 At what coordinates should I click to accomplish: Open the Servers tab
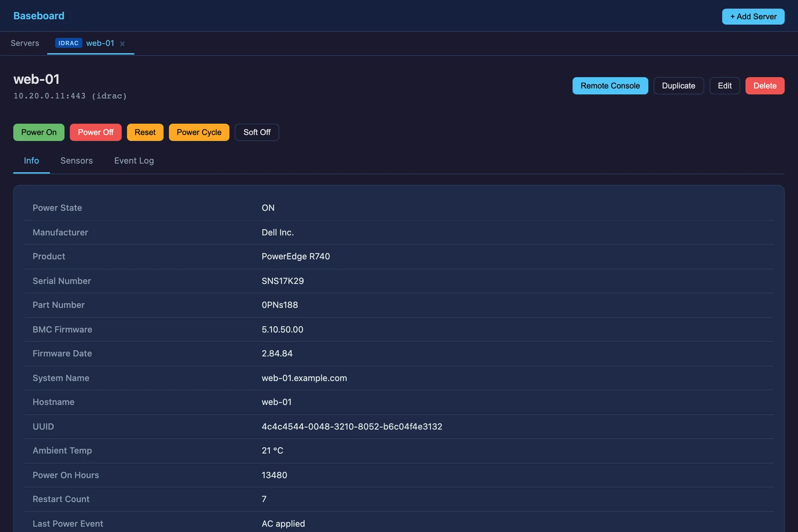pos(25,43)
